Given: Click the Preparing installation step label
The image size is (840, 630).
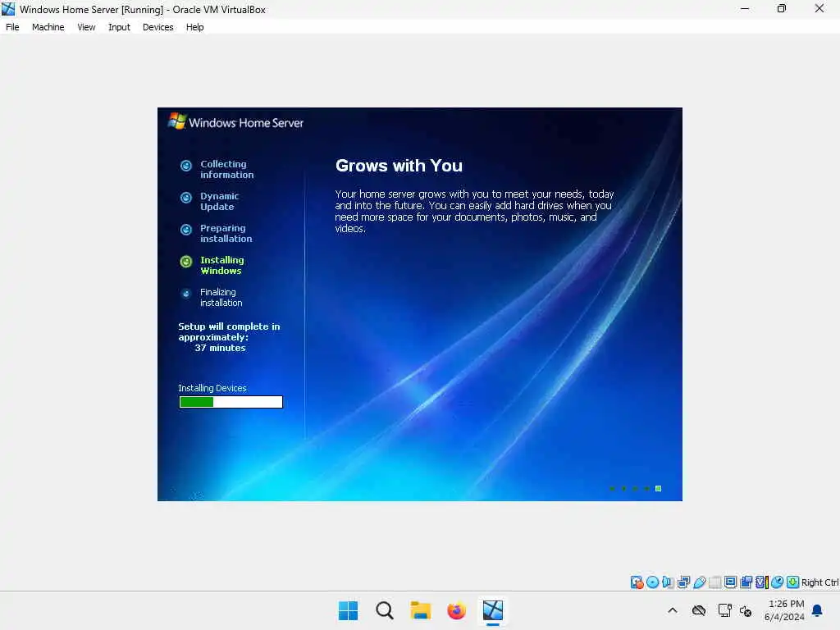Looking at the screenshot, I should (x=226, y=234).
